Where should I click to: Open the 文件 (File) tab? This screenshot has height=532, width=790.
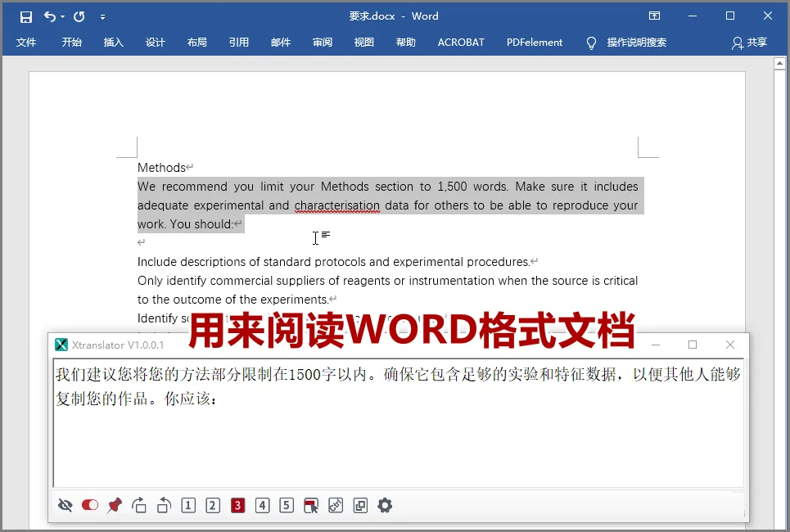click(26, 43)
